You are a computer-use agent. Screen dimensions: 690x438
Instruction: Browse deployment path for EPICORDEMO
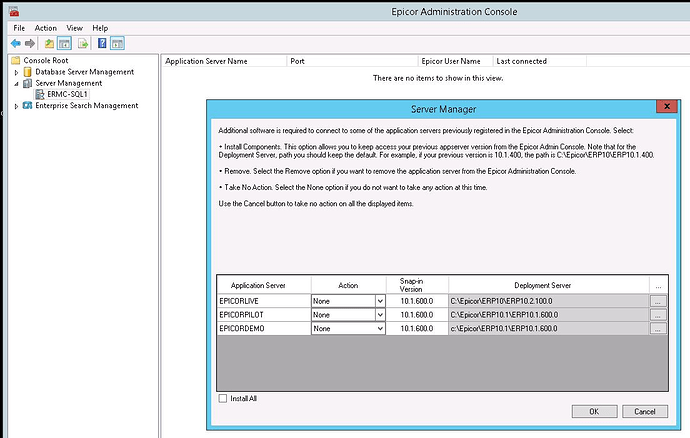(658, 329)
